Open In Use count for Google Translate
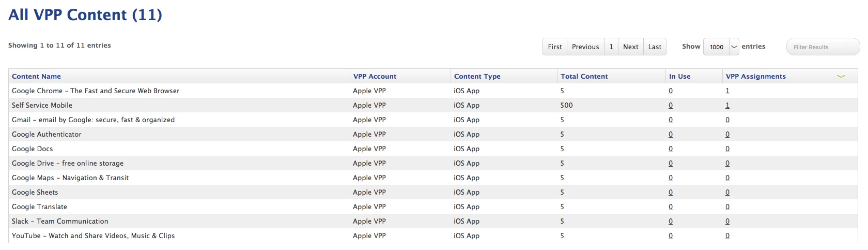 (x=671, y=207)
